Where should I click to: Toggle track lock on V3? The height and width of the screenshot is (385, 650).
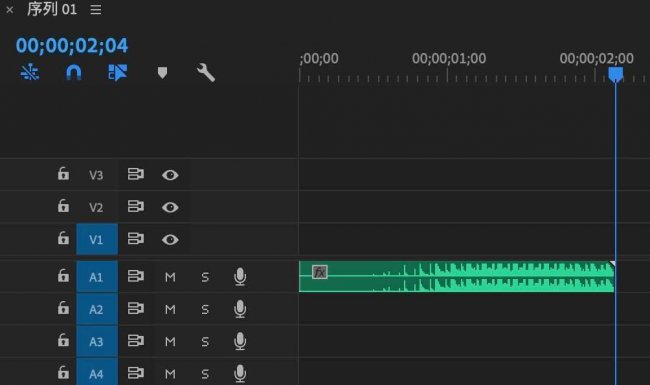coord(63,173)
